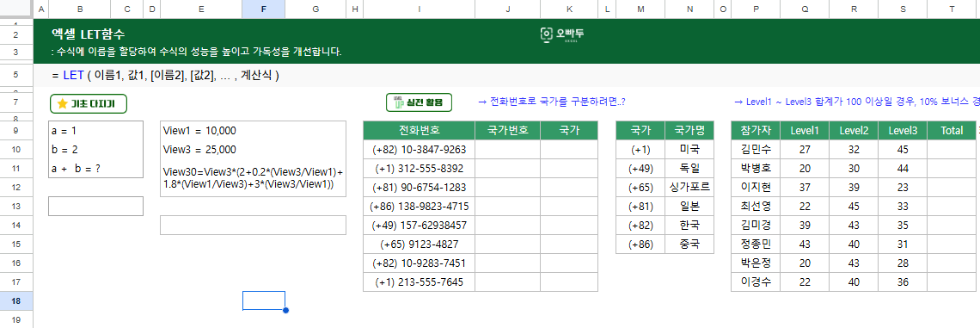Click the 독일 country name cell
The width and height of the screenshot is (980, 328).
click(689, 169)
